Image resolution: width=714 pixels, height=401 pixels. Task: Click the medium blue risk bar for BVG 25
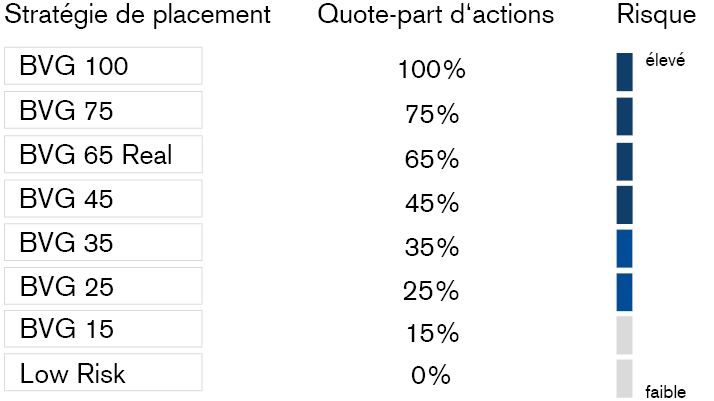[x=625, y=291]
